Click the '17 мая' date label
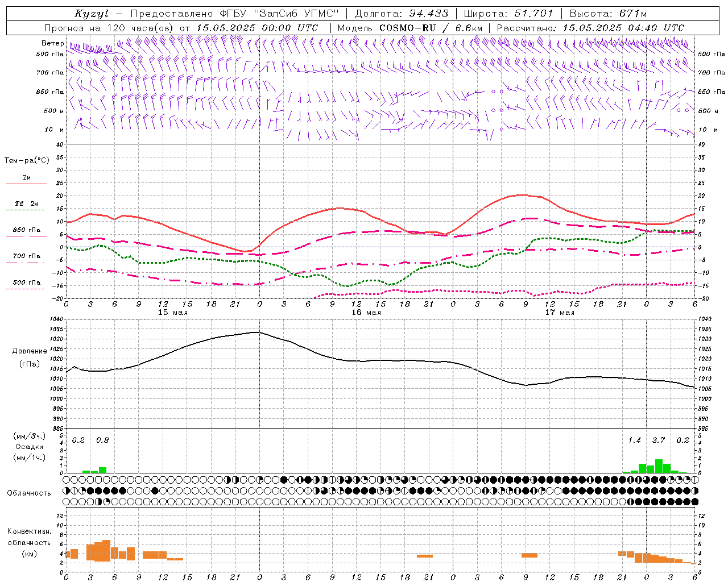728x582 pixels. pyautogui.click(x=559, y=313)
